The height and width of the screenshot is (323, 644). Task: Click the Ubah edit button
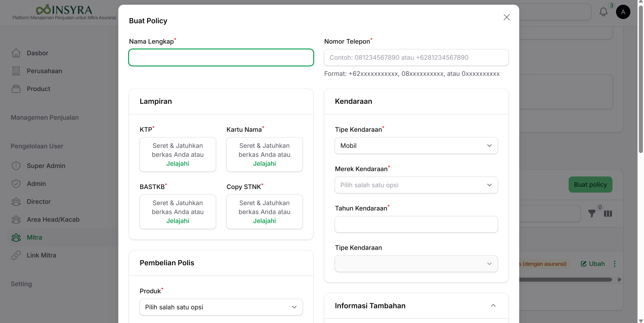pyautogui.click(x=593, y=264)
